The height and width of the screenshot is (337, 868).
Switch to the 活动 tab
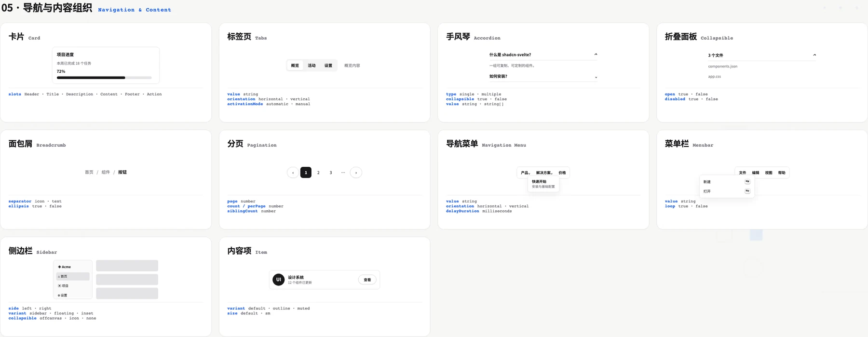point(312,66)
